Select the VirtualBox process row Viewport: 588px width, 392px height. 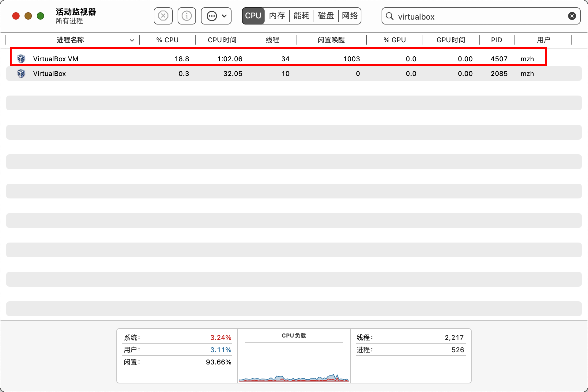294,73
